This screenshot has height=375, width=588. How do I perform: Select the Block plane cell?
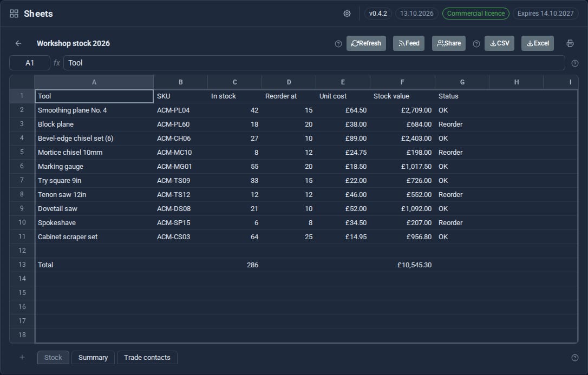click(94, 124)
